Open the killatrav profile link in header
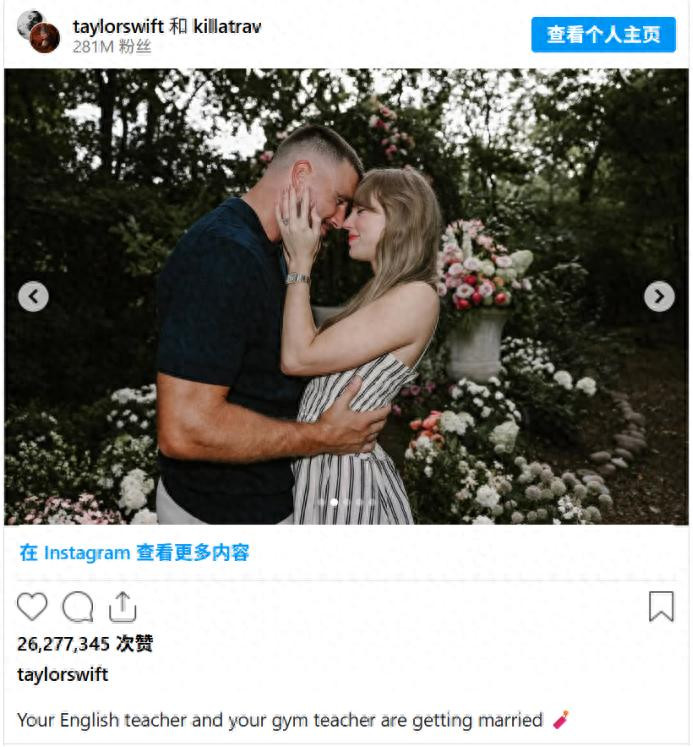 click(227, 26)
